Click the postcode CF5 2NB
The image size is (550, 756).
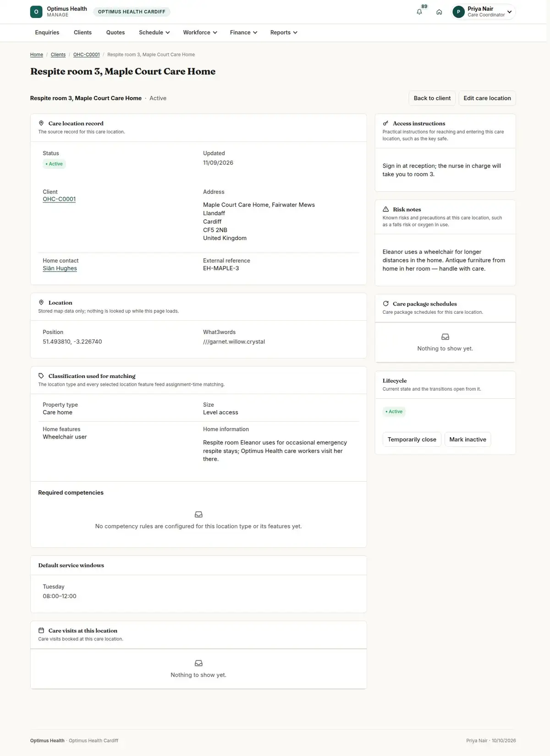(215, 230)
